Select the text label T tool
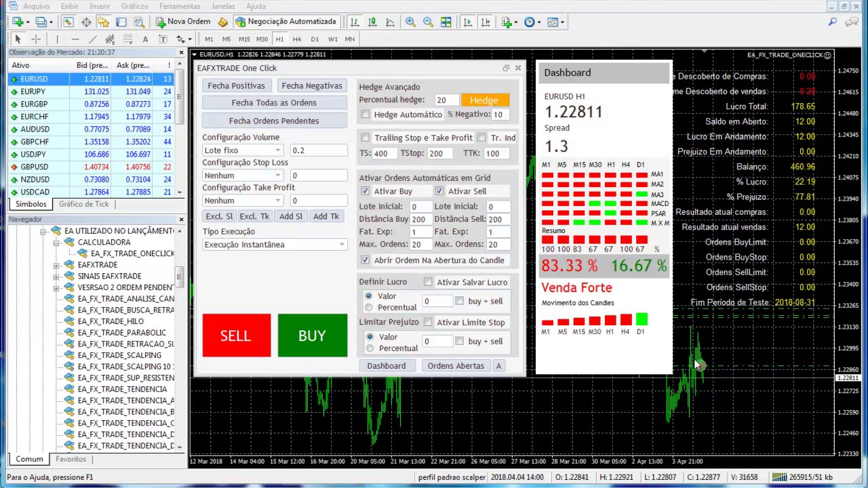 [163, 39]
